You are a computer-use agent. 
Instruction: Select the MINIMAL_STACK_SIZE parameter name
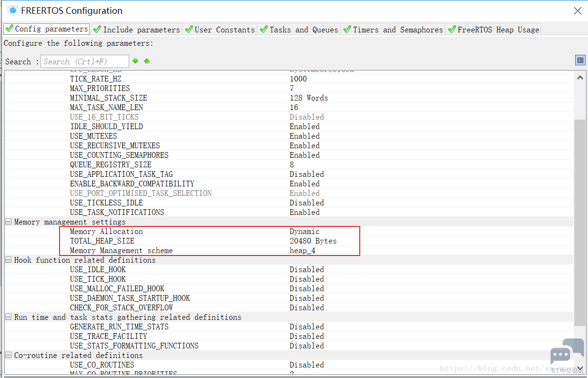109,98
